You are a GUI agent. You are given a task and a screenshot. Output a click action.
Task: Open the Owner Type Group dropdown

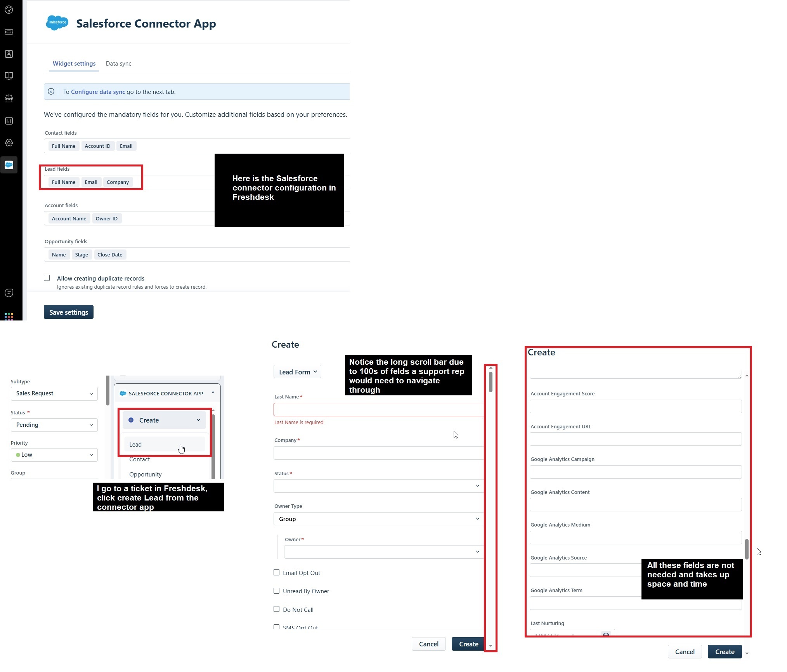pyautogui.click(x=379, y=519)
